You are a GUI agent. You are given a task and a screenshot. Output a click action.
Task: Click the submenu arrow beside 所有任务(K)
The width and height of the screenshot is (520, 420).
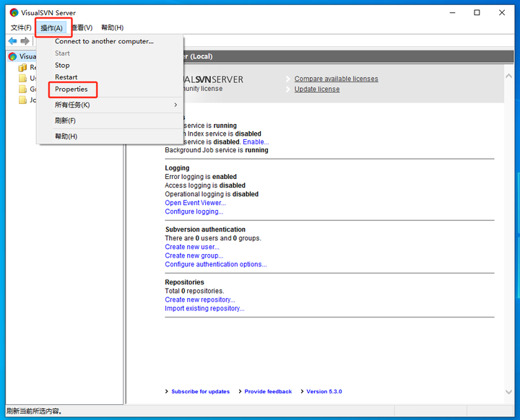175,105
